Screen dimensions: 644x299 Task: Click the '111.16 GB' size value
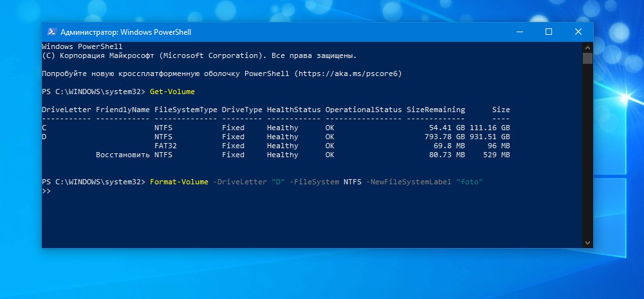pos(490,128)
